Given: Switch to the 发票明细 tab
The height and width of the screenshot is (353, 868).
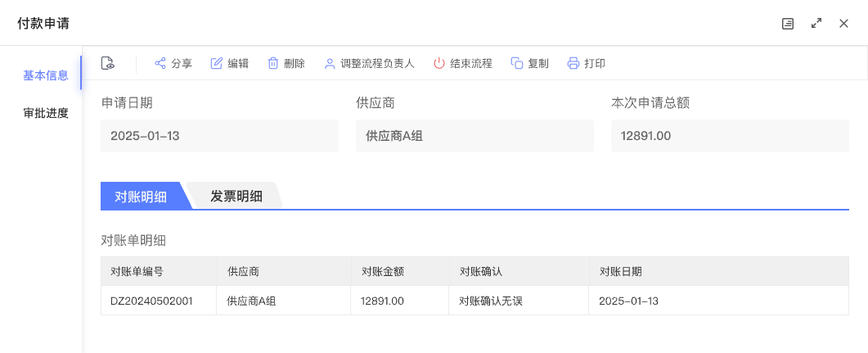Looking at the screenshot, I should (236, 197).
